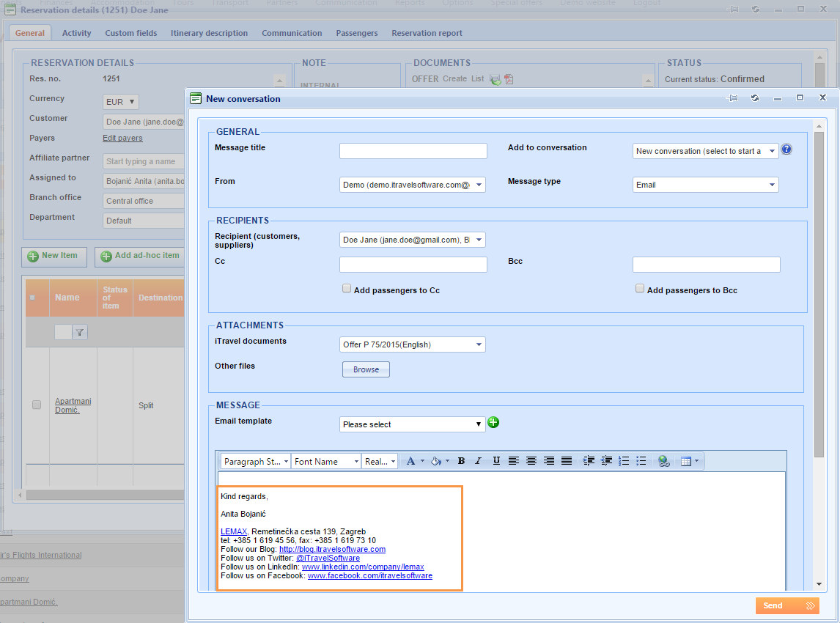Click the Affiliate partner input field
840x623 pixels.
[144, 161]
